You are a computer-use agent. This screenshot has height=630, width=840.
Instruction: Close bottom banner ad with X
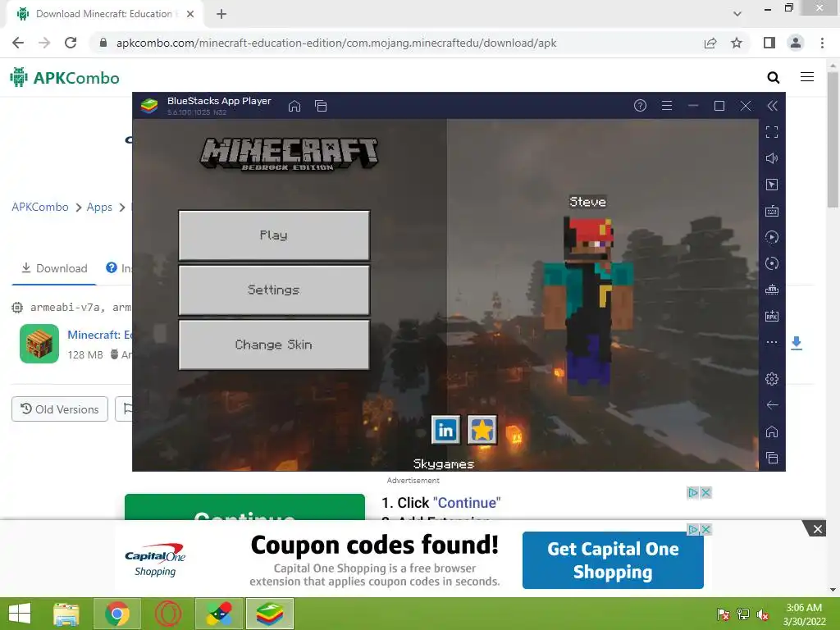[818, 529]
